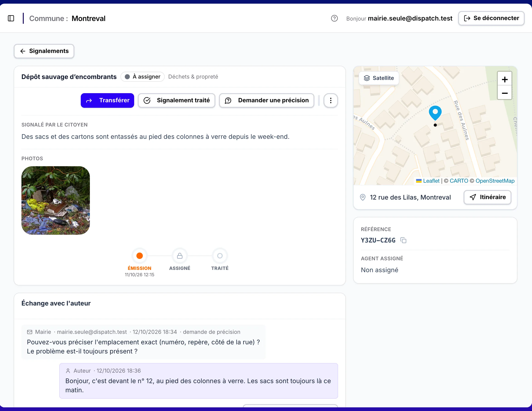Image resolution: width=532 pixels, height=411 pixels.
Task: Zoom in on the map
Action: click(504, 79)
